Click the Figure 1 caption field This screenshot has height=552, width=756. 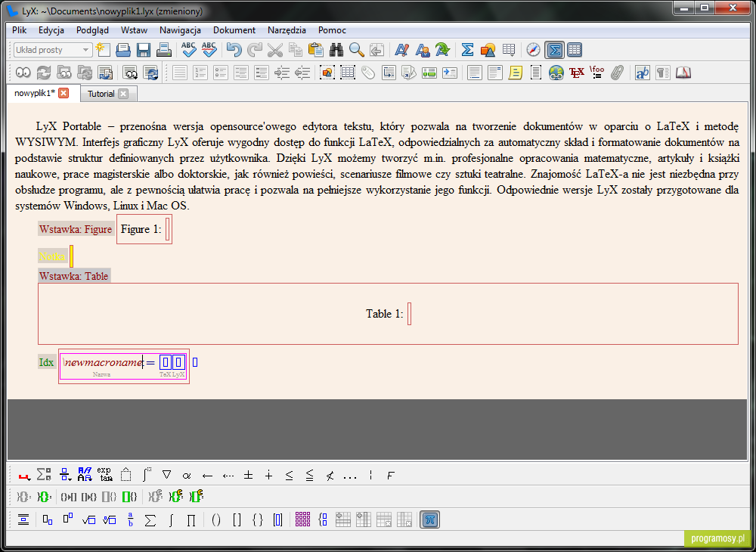tap(167, 229)
